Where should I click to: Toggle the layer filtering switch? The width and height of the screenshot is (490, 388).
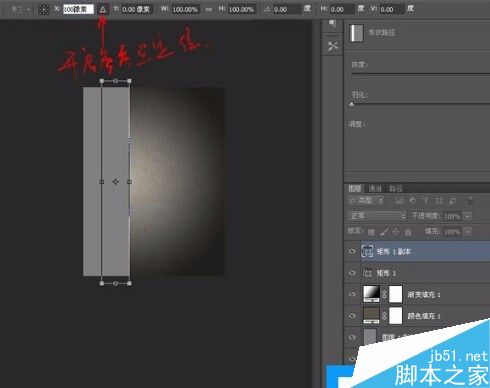pyautogui.click(x=470, y=200)
